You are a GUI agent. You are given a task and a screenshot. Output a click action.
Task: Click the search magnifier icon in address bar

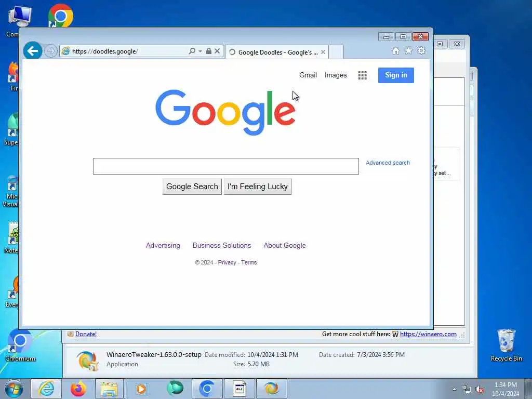click(192, 51)
